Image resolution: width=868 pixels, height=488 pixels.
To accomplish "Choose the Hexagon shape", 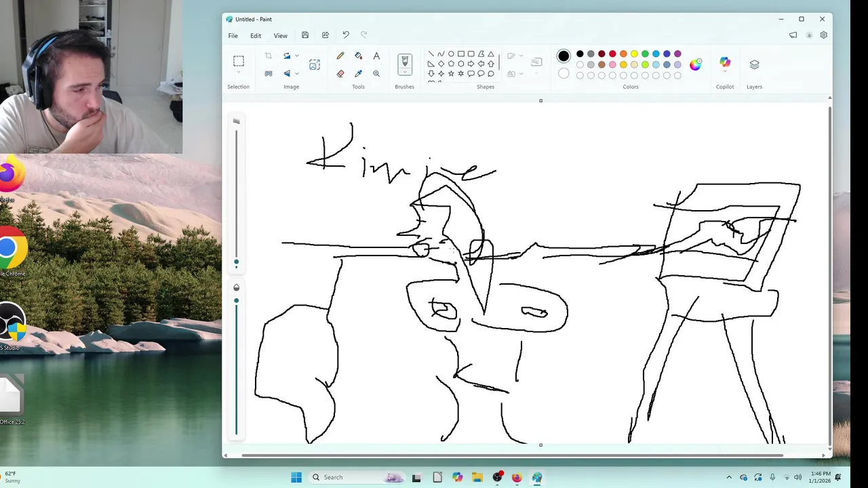I will 461,64.
